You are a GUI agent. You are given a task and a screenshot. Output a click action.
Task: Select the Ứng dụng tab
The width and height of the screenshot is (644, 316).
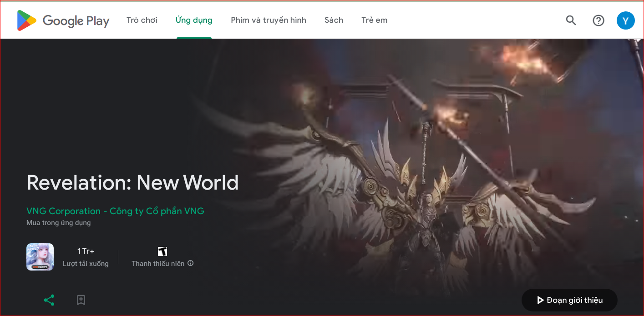194,20
